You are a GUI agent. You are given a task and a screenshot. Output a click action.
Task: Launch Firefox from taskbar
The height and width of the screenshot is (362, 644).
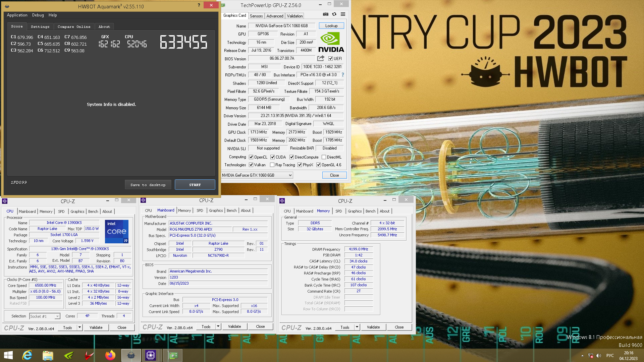click(x=110, y=355)
